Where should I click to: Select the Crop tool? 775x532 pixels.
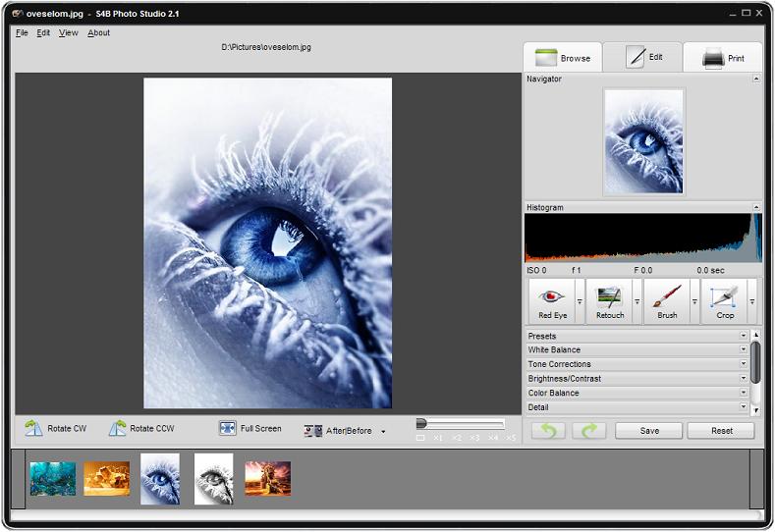725,300
